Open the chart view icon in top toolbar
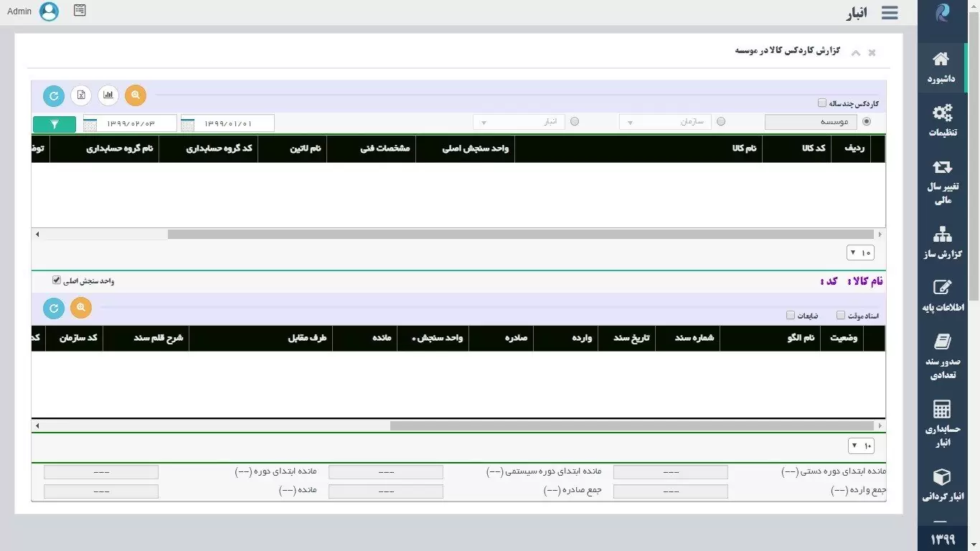 point(108,95)
